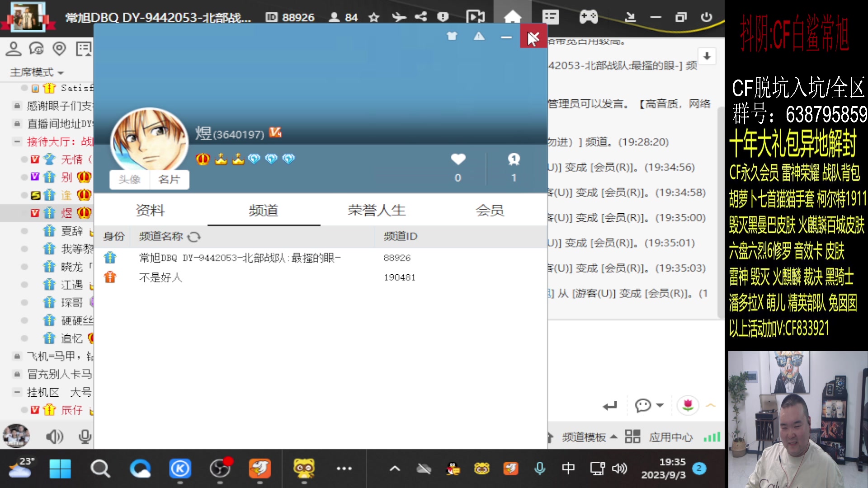Open the 应用中心 grid icon
This screenshot has height=488, width=868.
click(x=632, y=436)
